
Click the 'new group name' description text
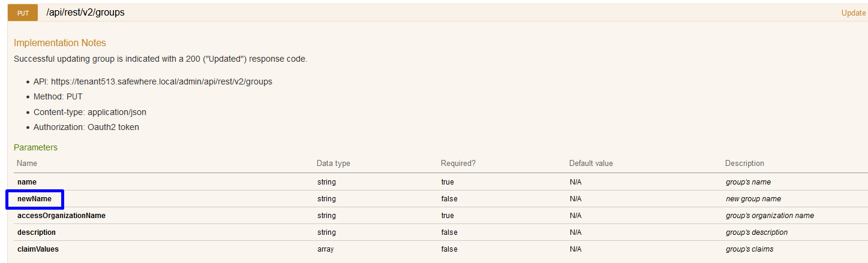tap(753, 199)
